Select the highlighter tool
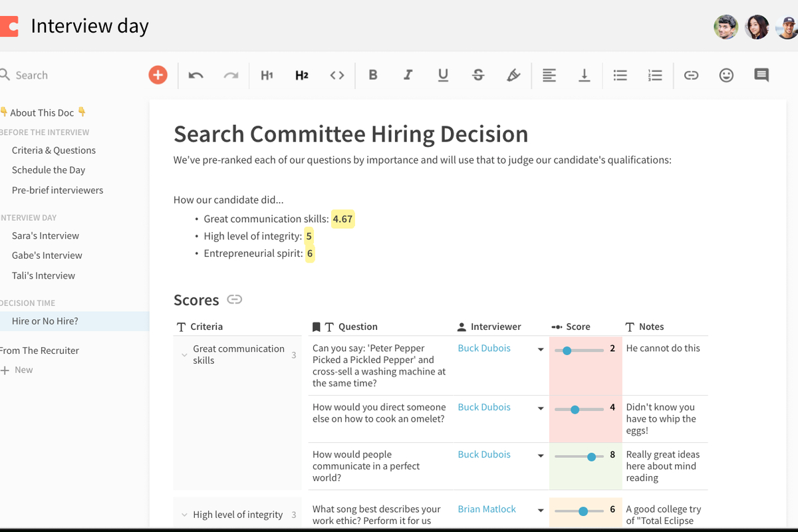Image resolution: width=798 pixels, height=532 pixels. (x=513, y=75)
